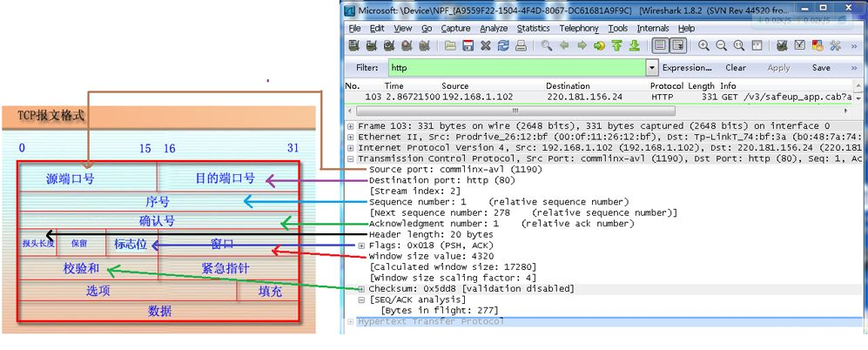The width and height of the screenshot is (868, 350).
Task: Open the filter history dropdown arrow
Action: (652, 68)
